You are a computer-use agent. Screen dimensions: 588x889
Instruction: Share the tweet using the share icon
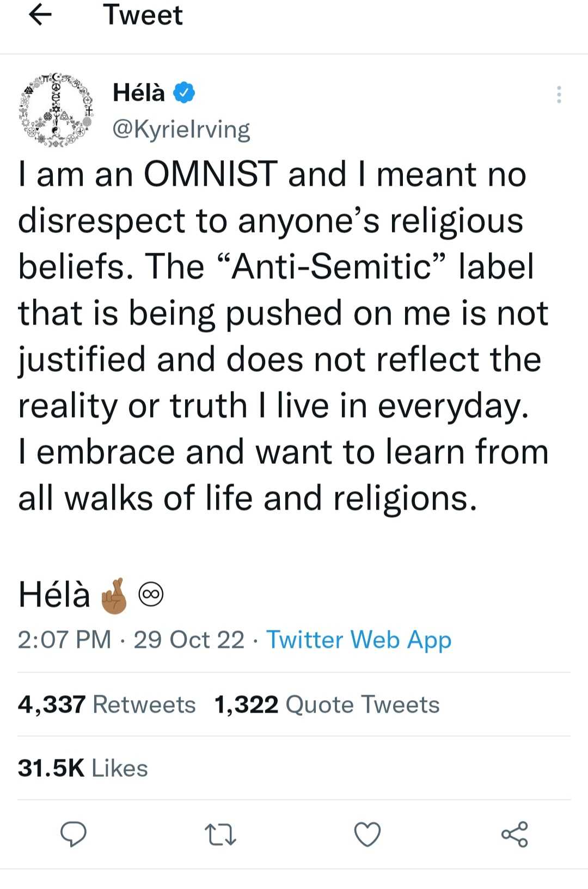click(514, 834)
